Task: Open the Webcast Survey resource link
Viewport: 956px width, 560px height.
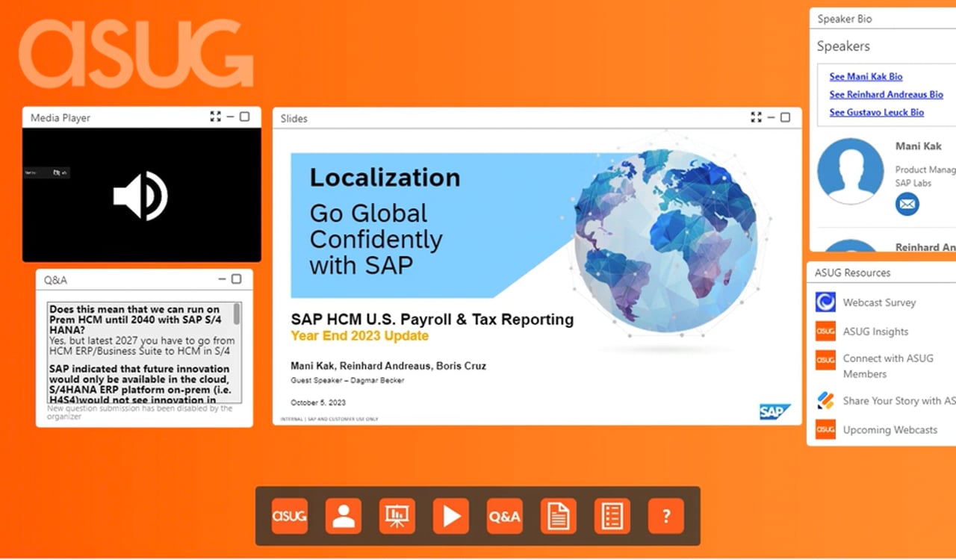Action: click(x=879, y=302)
